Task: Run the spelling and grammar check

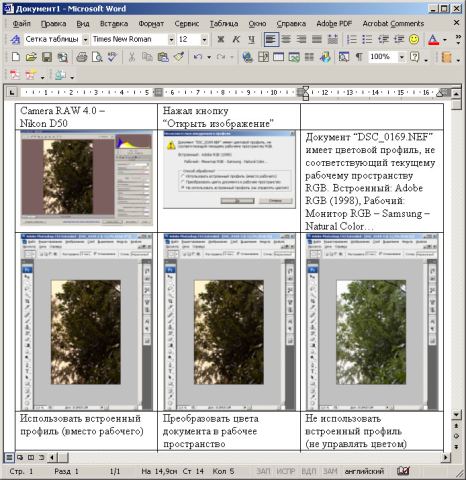Action: pos(113,57)
